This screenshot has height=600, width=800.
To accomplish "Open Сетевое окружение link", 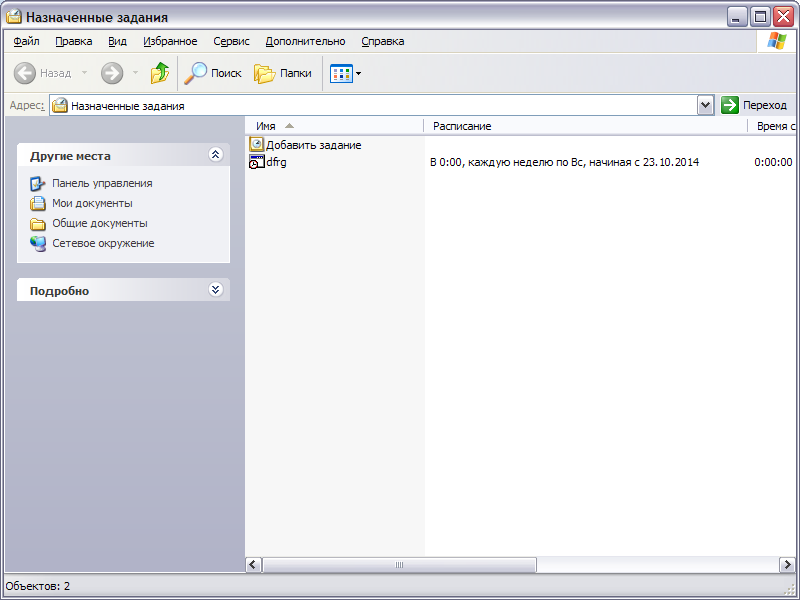I will click(x=103, y=243).
